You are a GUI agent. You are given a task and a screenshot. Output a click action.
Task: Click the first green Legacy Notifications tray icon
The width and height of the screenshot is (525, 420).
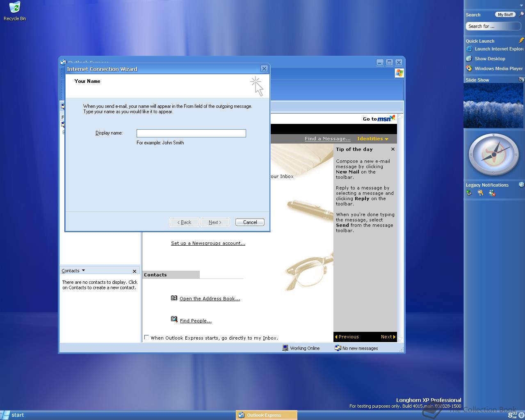pyautogui.click(x=469, y=193)
